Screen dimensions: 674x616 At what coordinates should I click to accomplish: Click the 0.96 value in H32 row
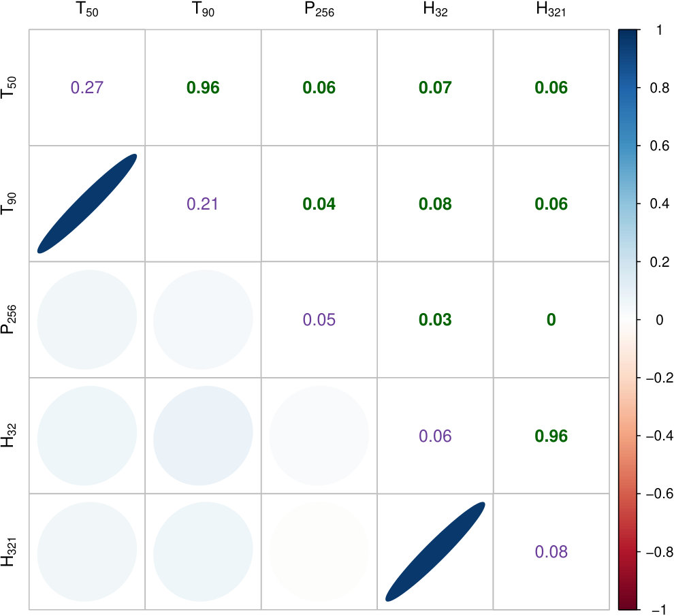551,436
